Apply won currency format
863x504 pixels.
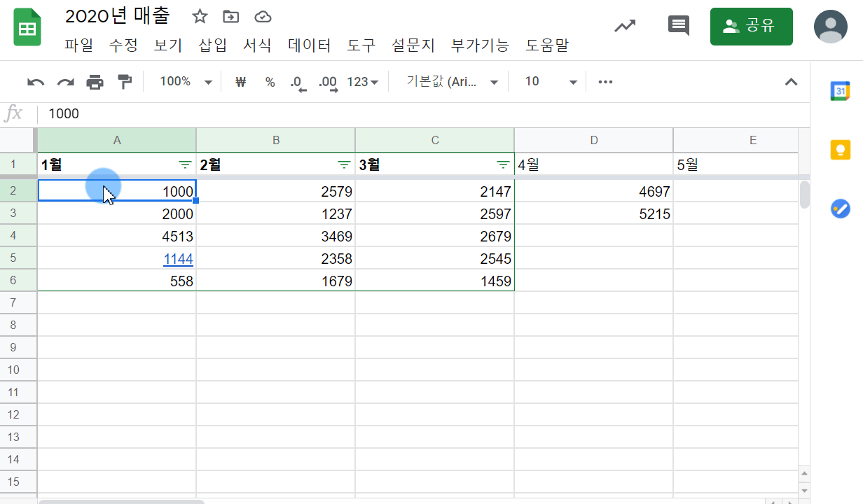(241, 82)
